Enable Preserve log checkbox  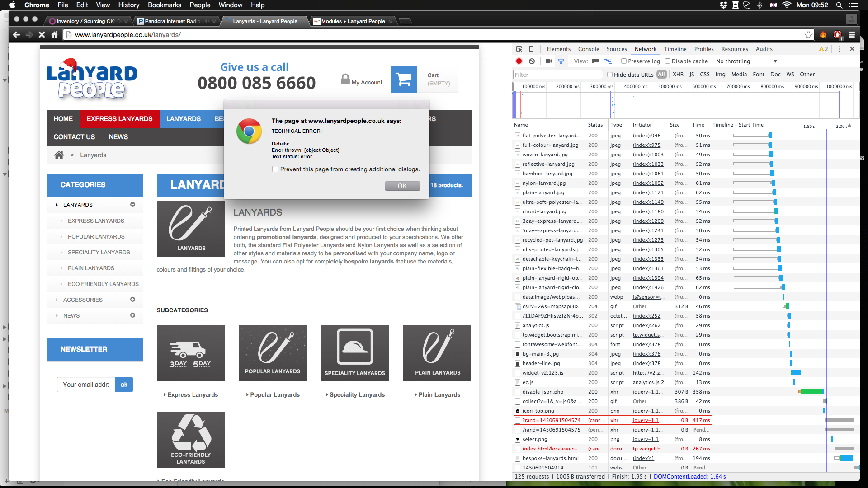624,61
